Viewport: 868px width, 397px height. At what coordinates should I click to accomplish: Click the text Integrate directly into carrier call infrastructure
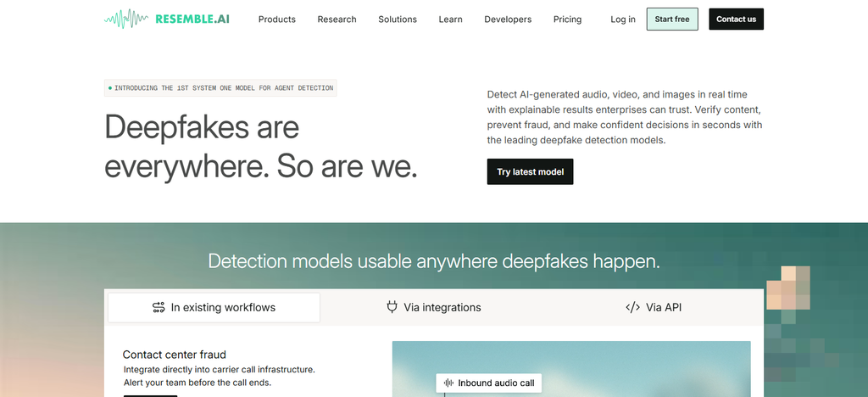coord(220,369)
